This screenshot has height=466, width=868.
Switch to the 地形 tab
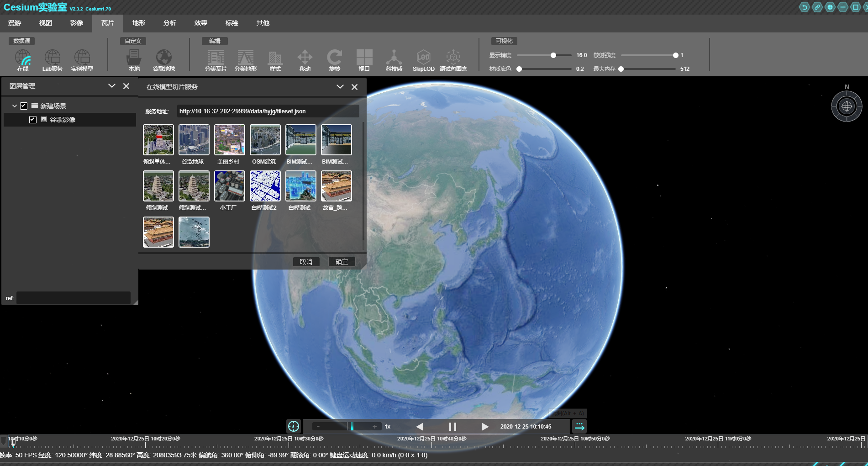pyautogui.click(x=138, y=23)
